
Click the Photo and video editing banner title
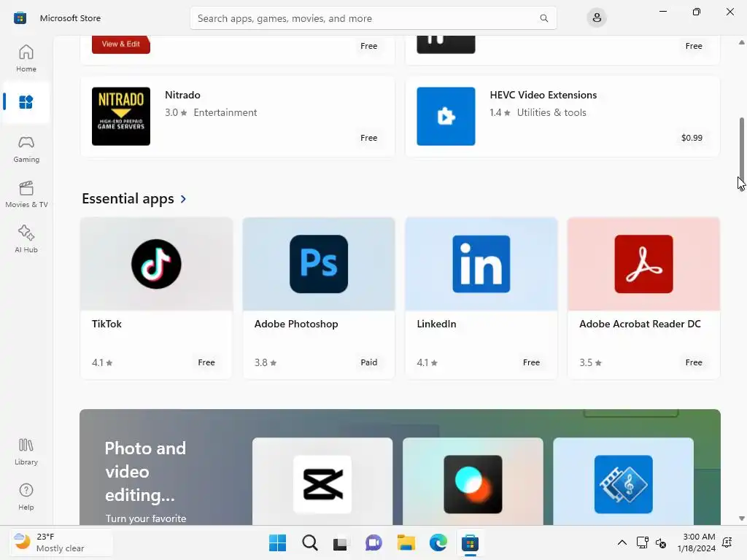click(x=145, y=472)
